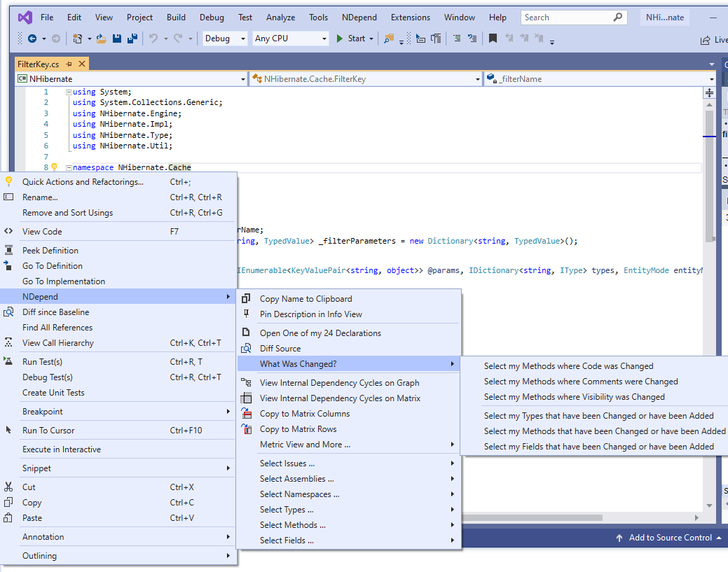728x572 pixels.
Task: Expand the Start button dropdown arrow
Action: [371, 39]
